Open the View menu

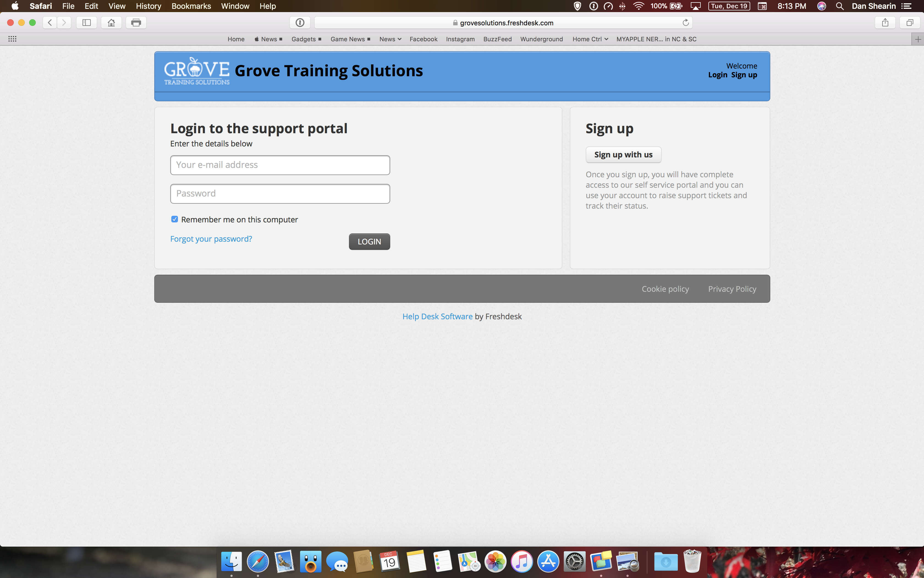(x=117, y=6)
